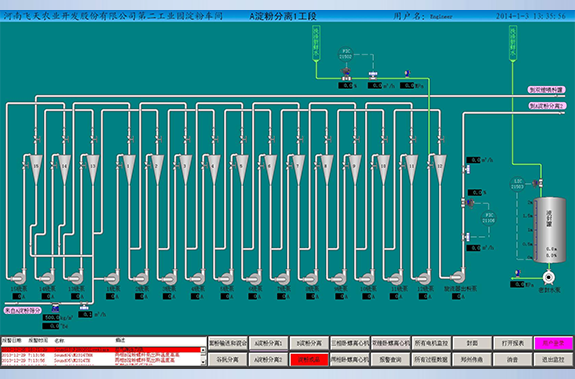Click the magenta 用户登录 login button
Image resolution: width=575 pixels, height=379 pixels.
(553, 343)
